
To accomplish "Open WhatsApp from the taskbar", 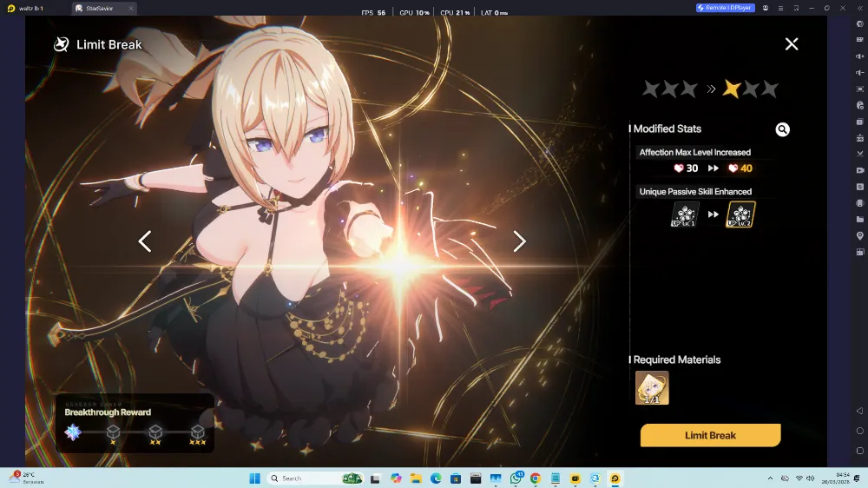I will pos(516,478).
